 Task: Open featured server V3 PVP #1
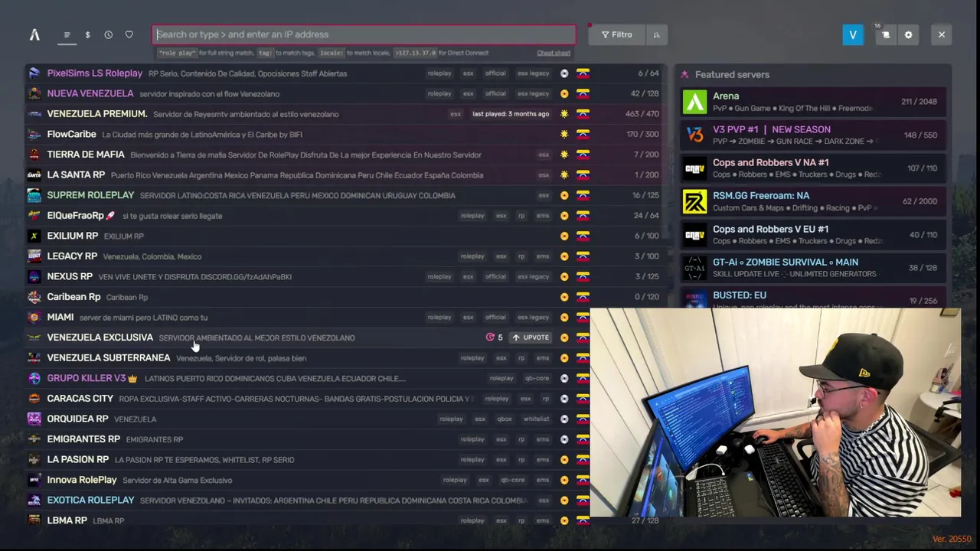click(x=813, y=135)
